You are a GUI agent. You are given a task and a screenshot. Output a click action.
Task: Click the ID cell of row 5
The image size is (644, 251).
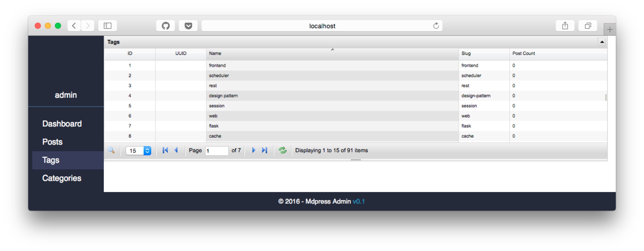click(x=130, y=106)
